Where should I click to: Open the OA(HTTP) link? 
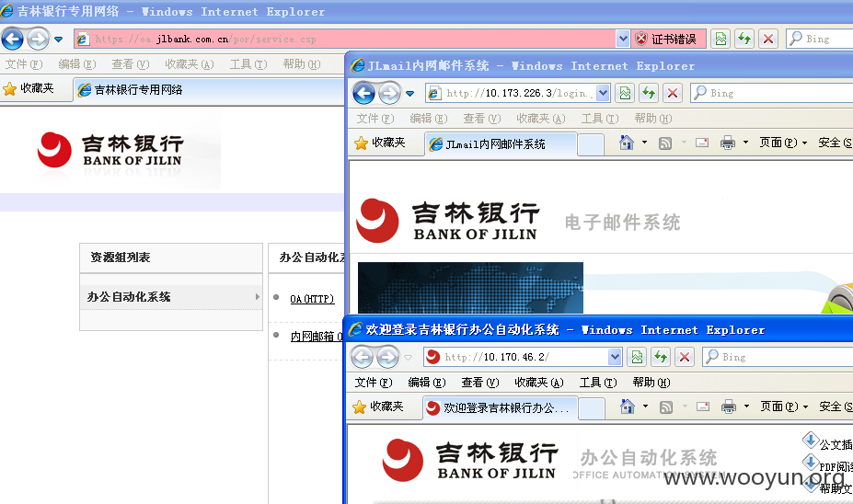pos(312,299)
